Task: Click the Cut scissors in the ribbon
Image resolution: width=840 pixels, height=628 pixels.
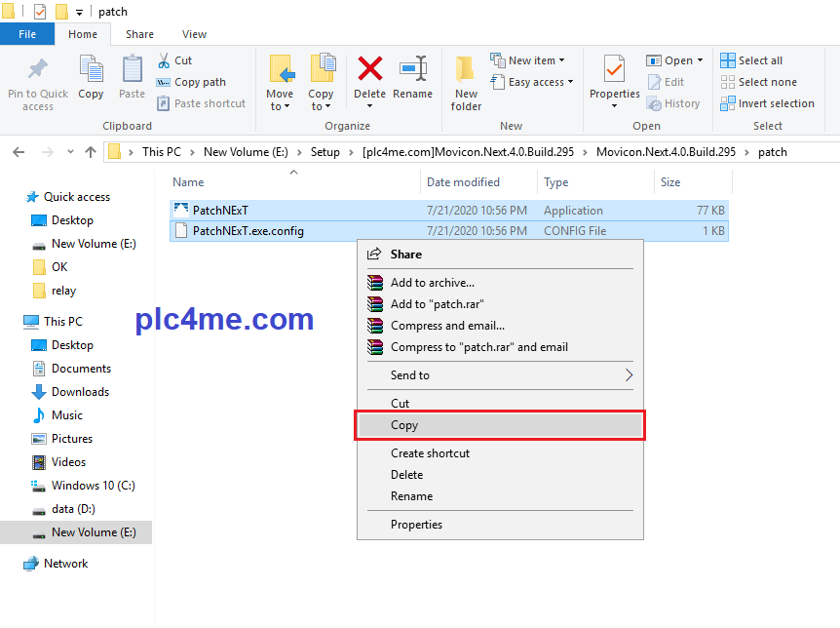Action: [x=164, y=60]
